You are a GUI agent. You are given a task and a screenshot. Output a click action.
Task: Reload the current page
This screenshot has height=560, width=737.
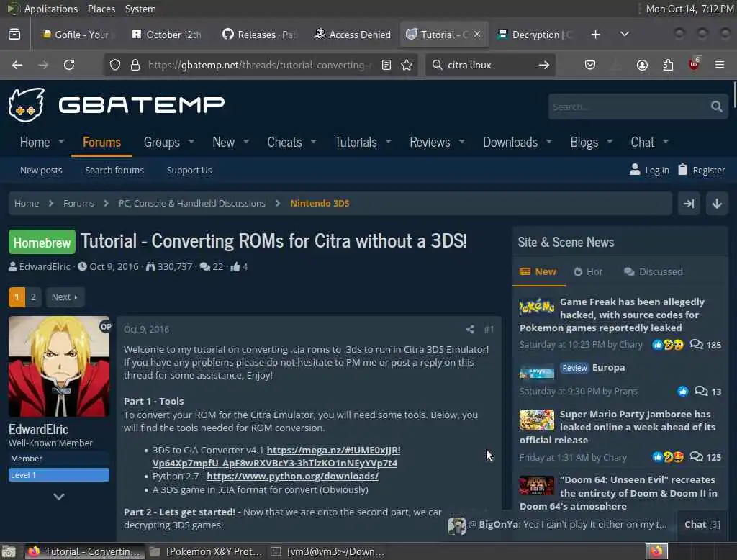69,65
